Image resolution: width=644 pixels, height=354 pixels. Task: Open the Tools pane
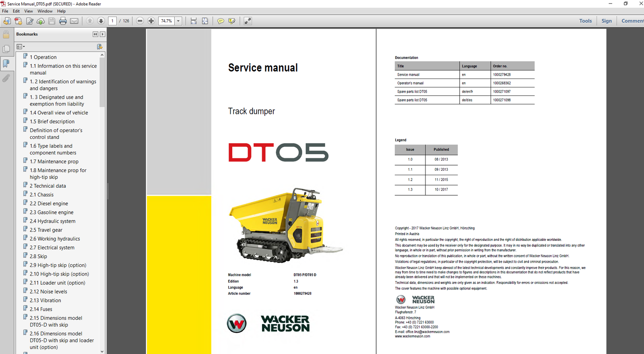click(x=585, y=21)
